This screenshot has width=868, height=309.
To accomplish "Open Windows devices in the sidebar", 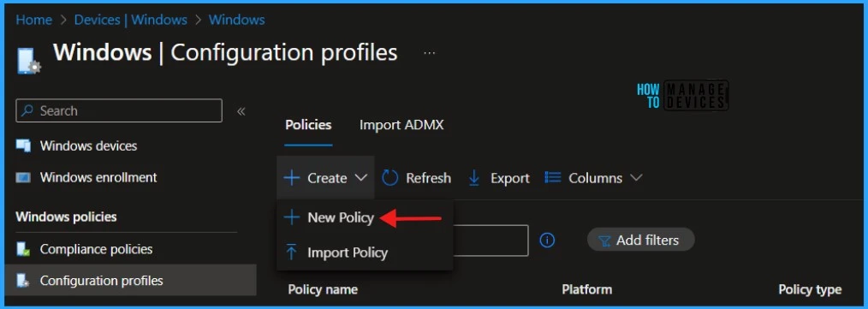I will tap(88, 146).
